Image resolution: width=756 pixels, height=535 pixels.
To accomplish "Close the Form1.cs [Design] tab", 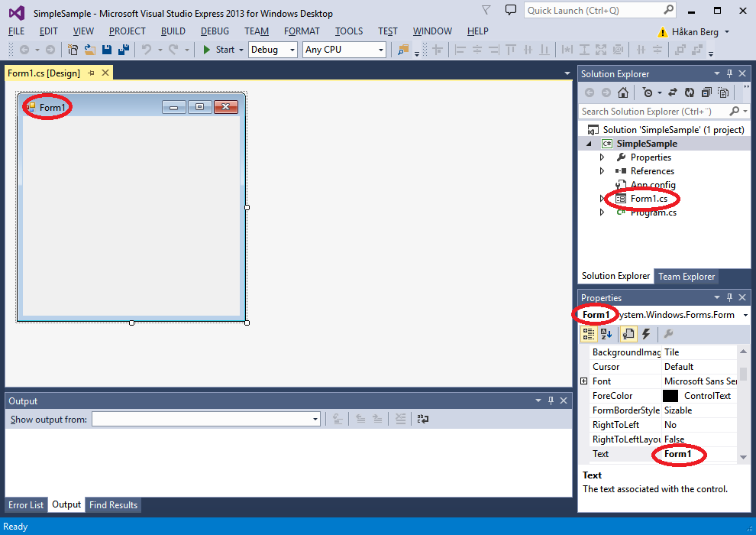I will point(105,73).
